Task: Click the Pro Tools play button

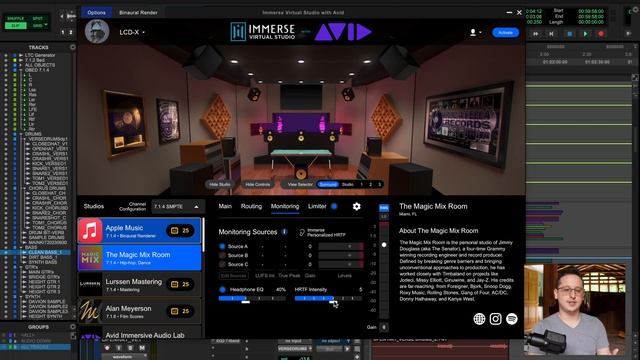Action: tap(585, 34)
